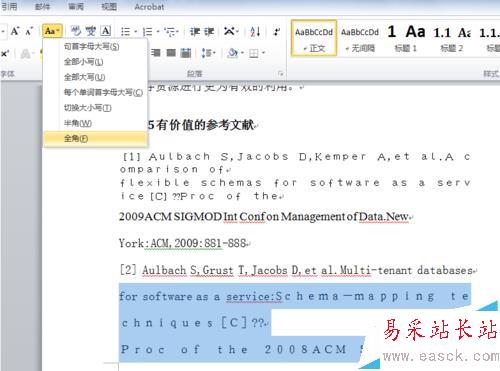Click the Increase Indent icon

(209, 32)
